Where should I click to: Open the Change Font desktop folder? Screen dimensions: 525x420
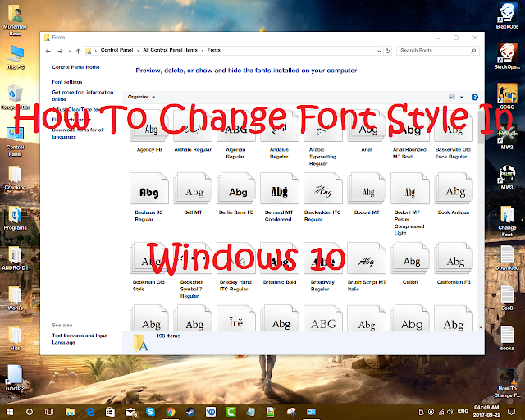pyautogui.click(x=507, y=221)
